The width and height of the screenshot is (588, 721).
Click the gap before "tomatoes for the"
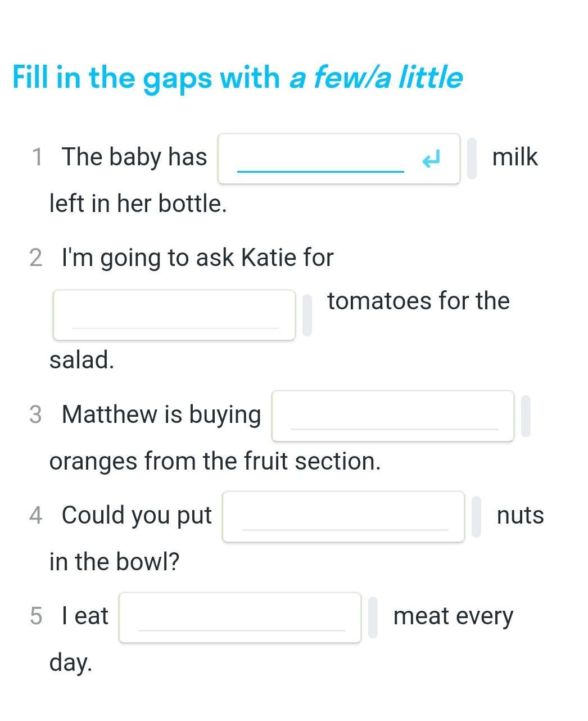pyautogui.click(x=174, y=315)
